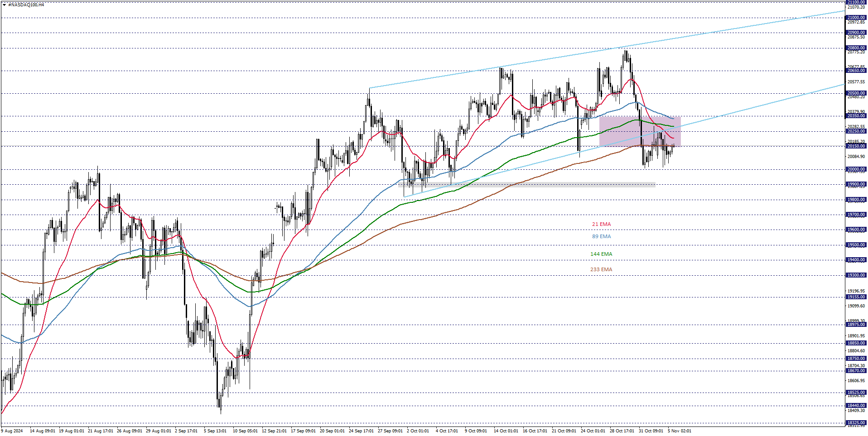The image size is (868, 436).
Task: Click the #NASDAQ100,H4 symbol title
Action: (x=26, y=5)
